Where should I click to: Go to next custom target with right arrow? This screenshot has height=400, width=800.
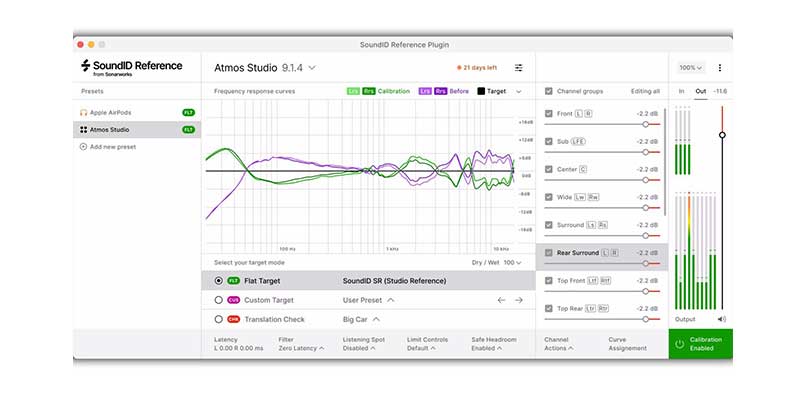519,300
